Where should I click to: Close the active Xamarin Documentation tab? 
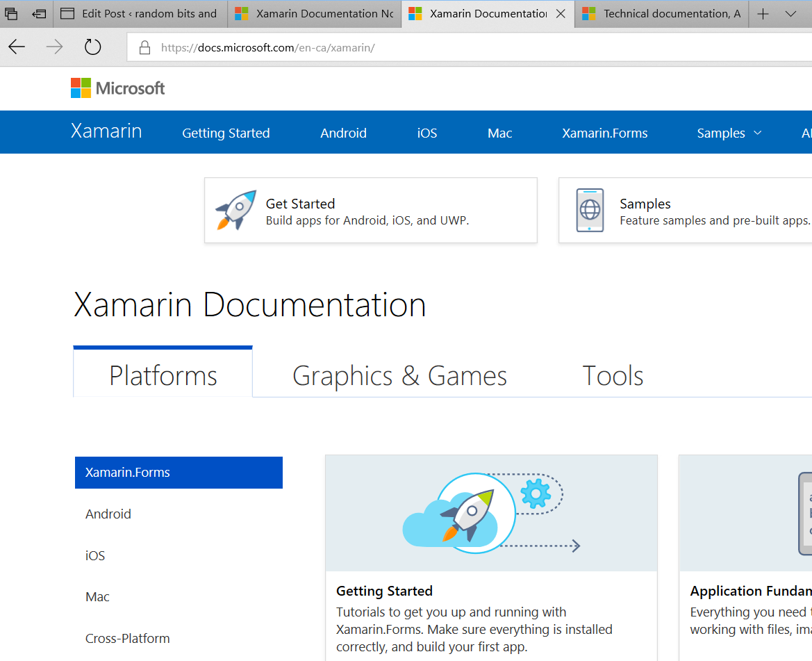pos(561,14)
